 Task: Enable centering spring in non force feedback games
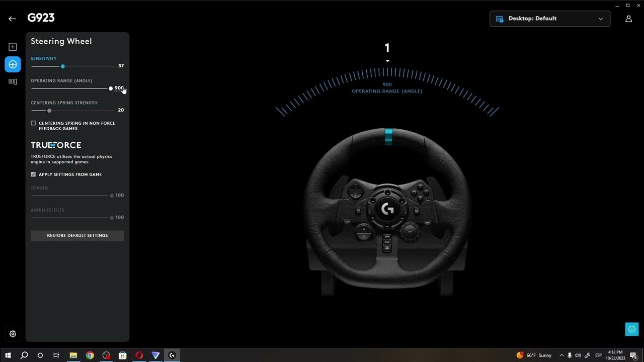pos(33,123)
